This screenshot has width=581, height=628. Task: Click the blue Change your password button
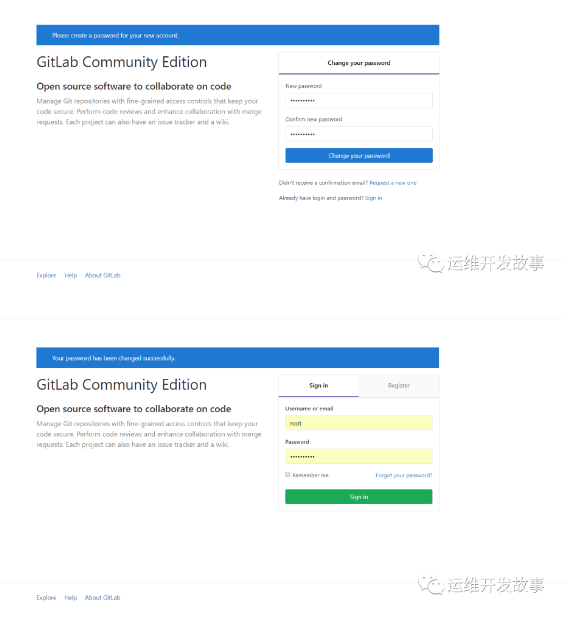pyautogui.click(x=359, y=156)
